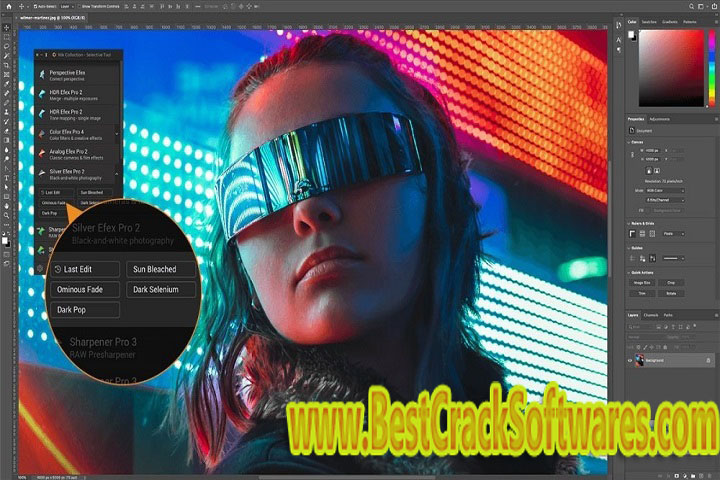
Task: Switch to the Paths tab
Action: [x=668, y=315]
